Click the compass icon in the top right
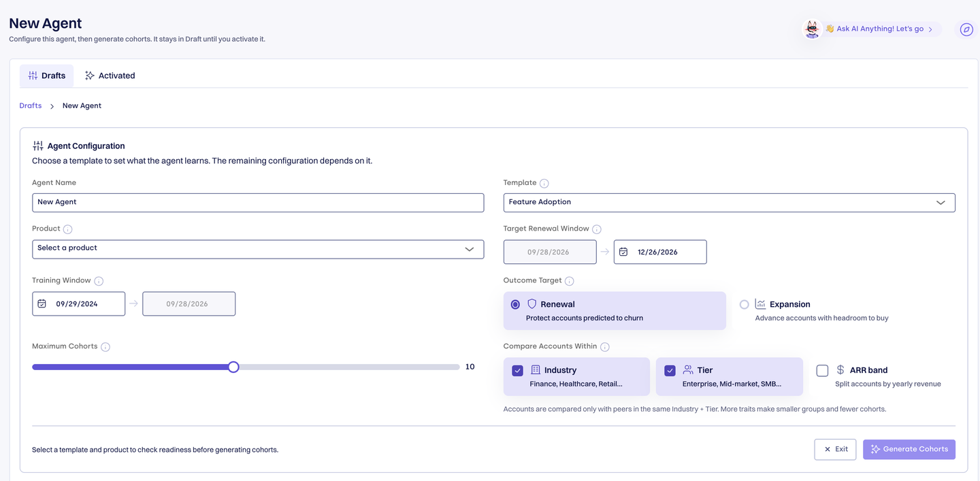 pos(966,29)
